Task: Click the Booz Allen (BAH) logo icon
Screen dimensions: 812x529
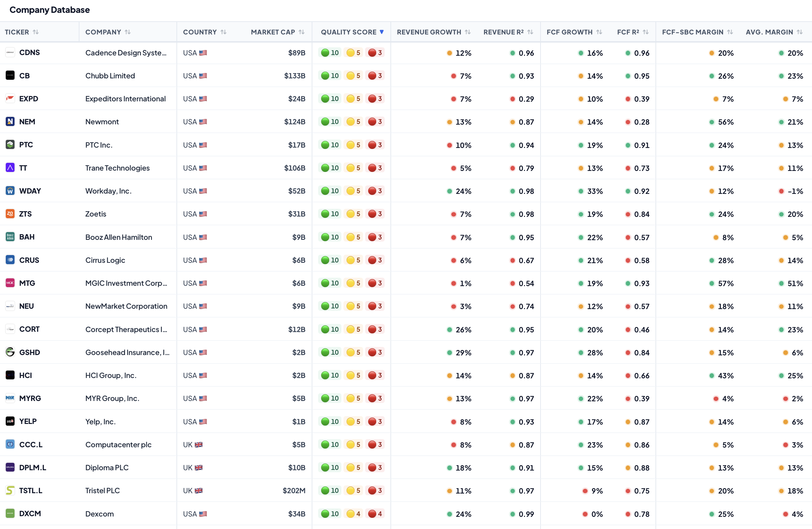Action: point(10,237)
